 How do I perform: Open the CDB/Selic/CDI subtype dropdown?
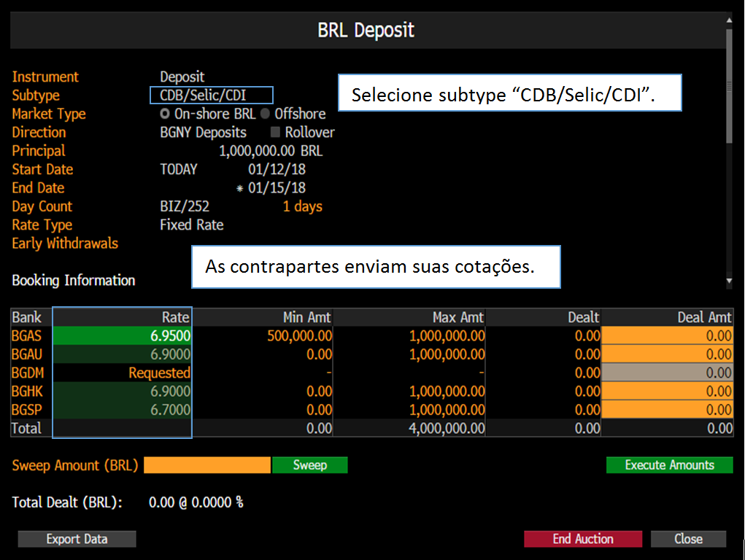tap(211, 96)
